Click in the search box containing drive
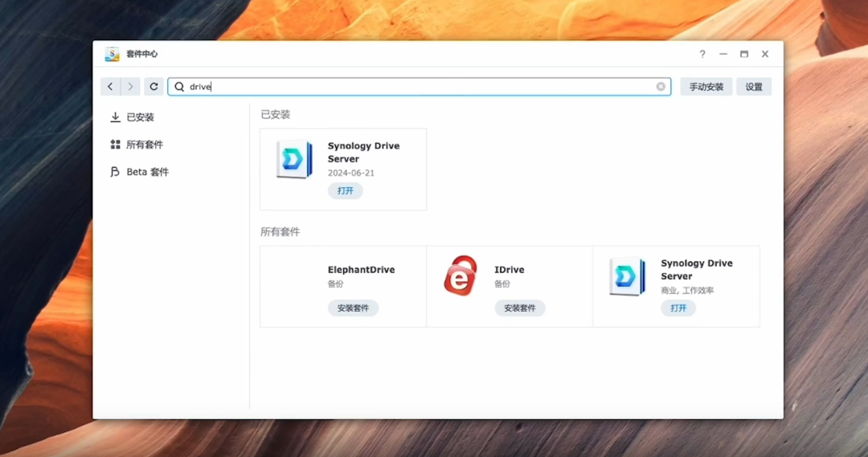This screenshot has height=457, width=868. 419,86
